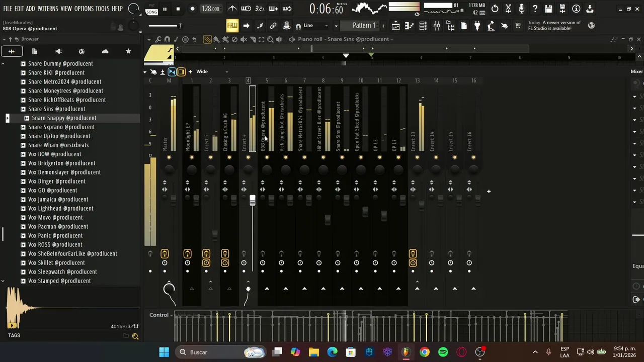The width and height of the screenshot is (644, 362).
Task: Open the Piano roll target channel dropdown
Action: click(345, 39)
